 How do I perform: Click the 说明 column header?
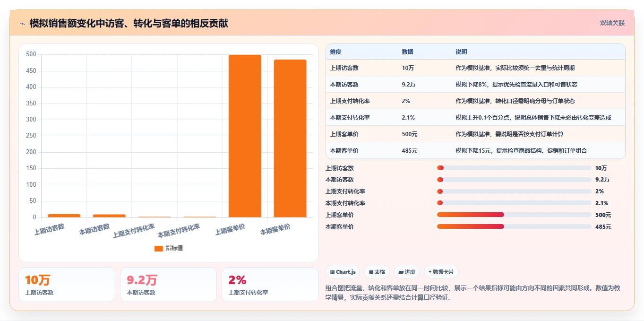(461, 52)
